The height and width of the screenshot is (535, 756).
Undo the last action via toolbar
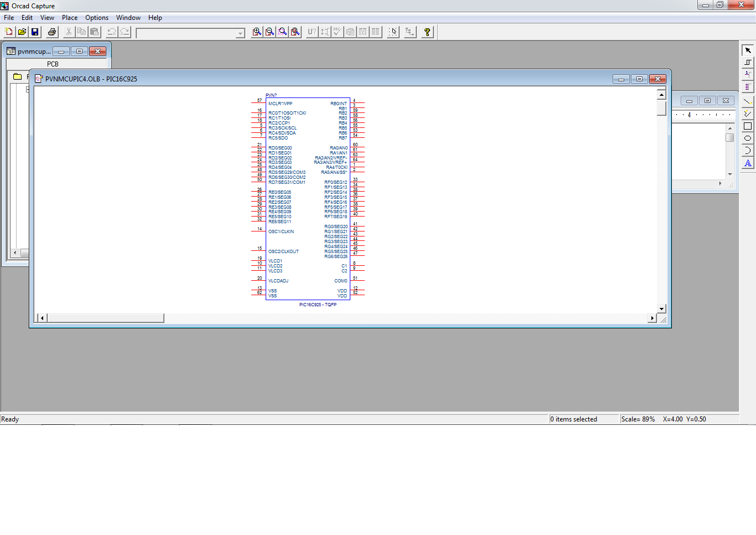point(112,32)
